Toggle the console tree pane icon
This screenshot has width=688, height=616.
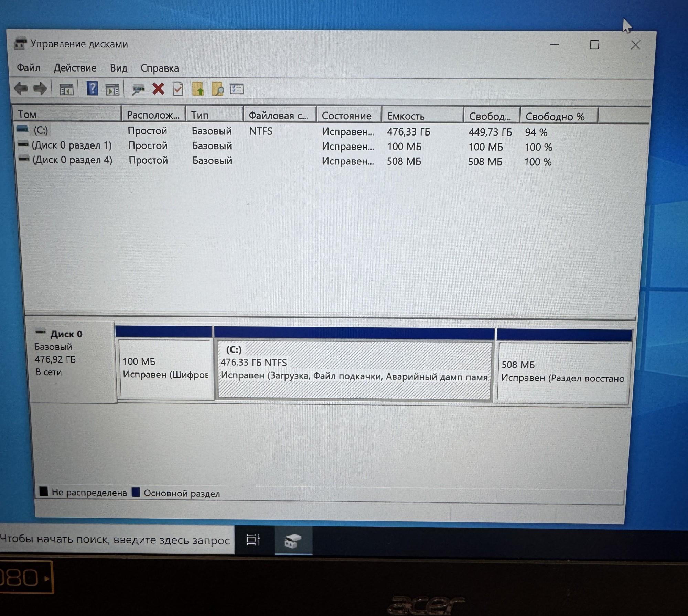click(x=66, y=89)
